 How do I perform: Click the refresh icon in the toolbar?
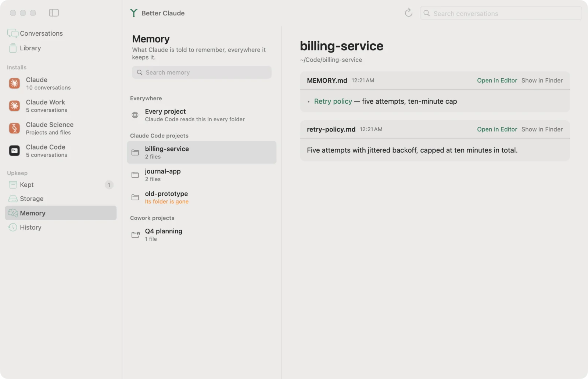pyautogui.click(x=409, y=13)
